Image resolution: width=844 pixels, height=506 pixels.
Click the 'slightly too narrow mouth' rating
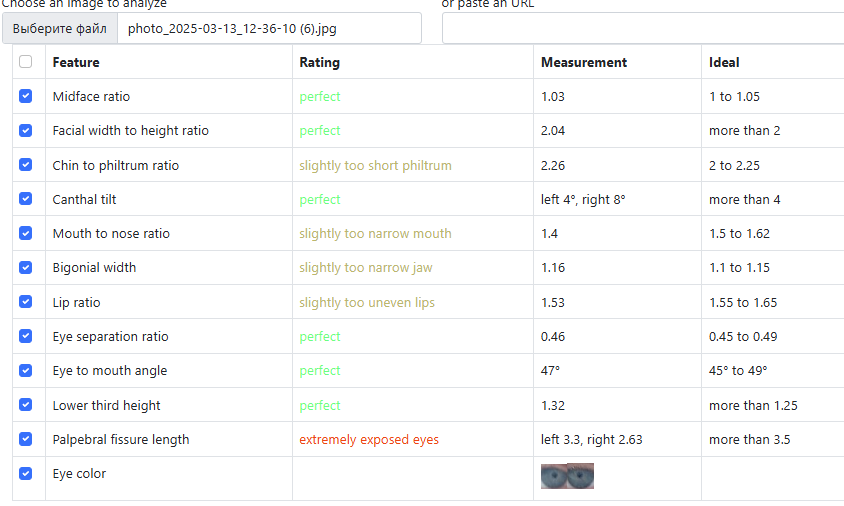click(x=375, y=234)
